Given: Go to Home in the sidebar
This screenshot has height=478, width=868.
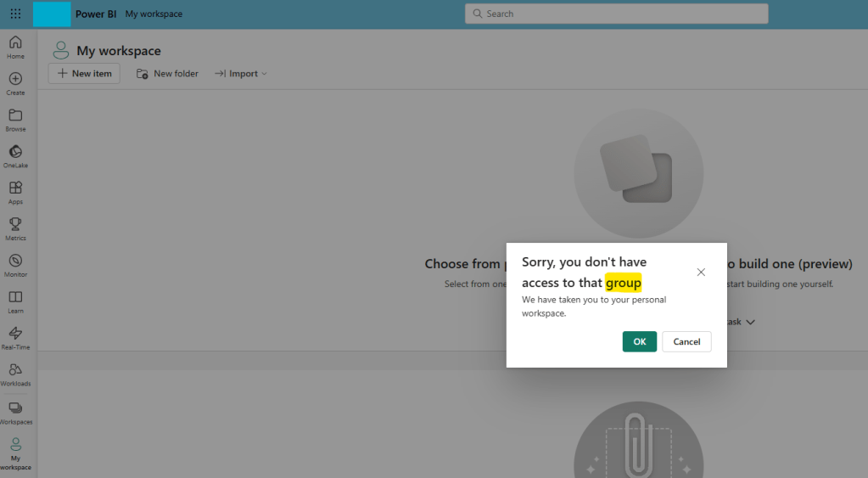Looking at the screenshot, I should [15, 47].
